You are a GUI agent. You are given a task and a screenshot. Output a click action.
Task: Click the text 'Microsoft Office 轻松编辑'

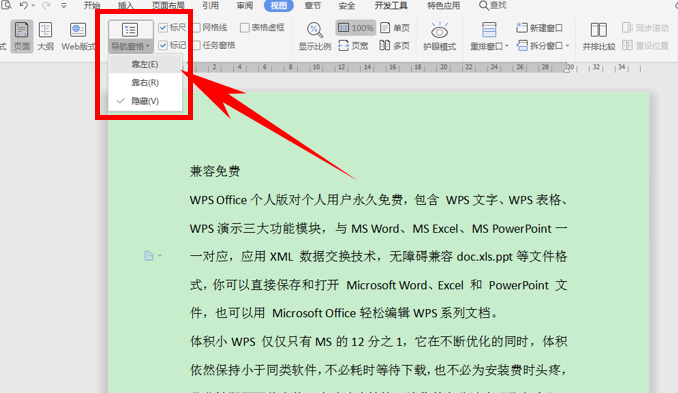[x=341, y=313]
